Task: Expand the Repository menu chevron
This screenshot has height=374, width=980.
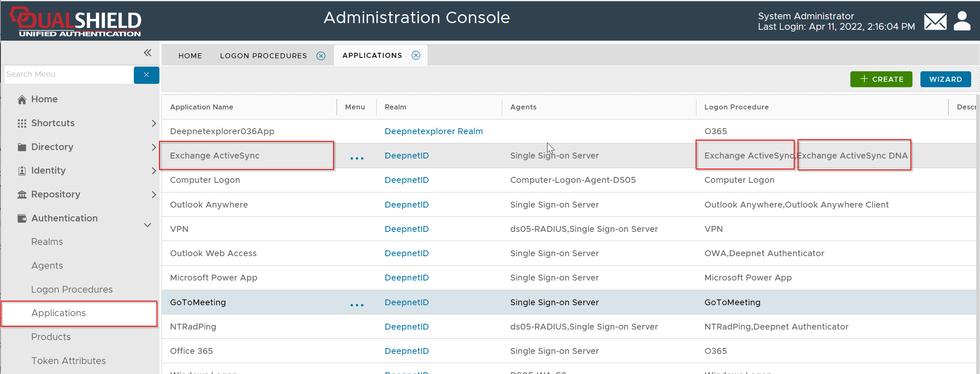Action: 154,195
